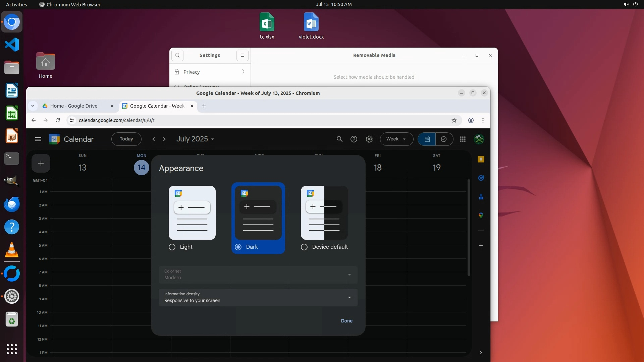Open Google Keep in the side panel

point(481,160)
